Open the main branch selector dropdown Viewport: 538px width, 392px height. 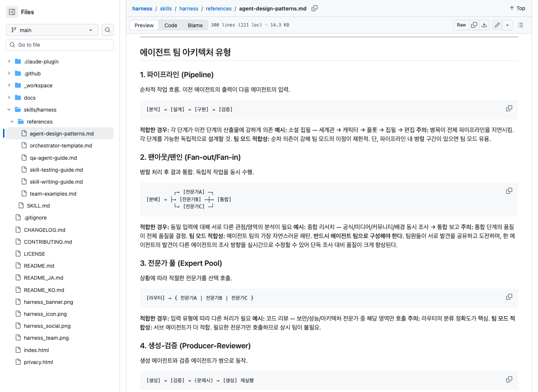pyautogui.click(x=52, y=30)
